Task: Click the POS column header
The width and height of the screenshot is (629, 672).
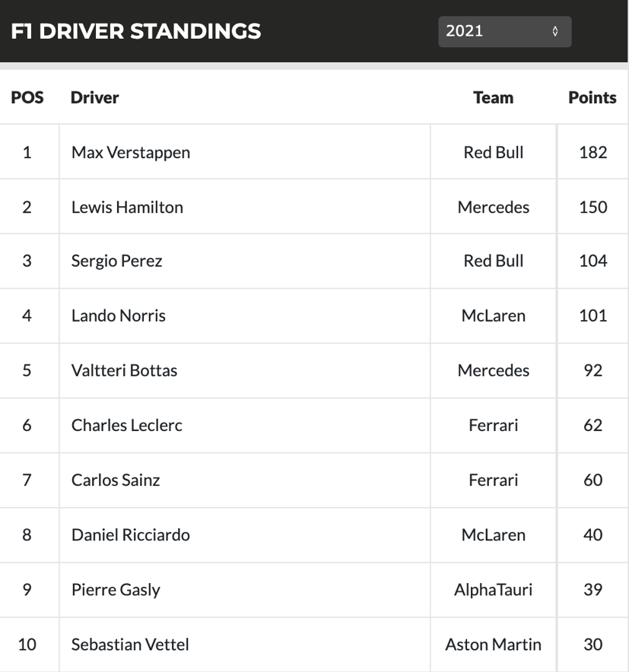Action: tap(27, 97)
